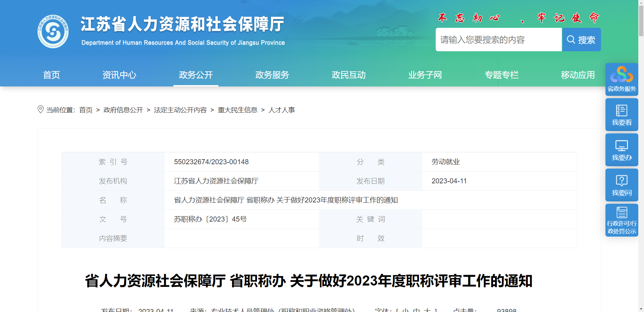Expand the 业务子网 navigation menu
The height and width of the screenshot is (312, 644).
tap(425, 75)
